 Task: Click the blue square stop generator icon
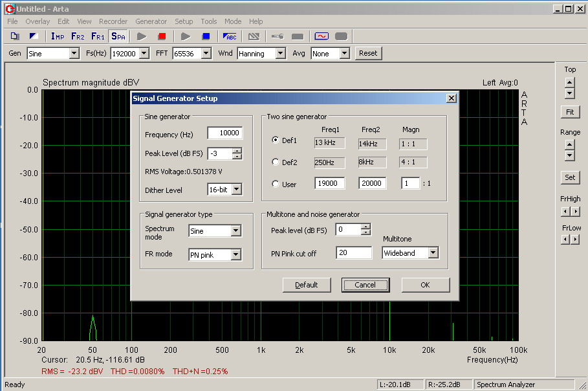pos(206,36)
